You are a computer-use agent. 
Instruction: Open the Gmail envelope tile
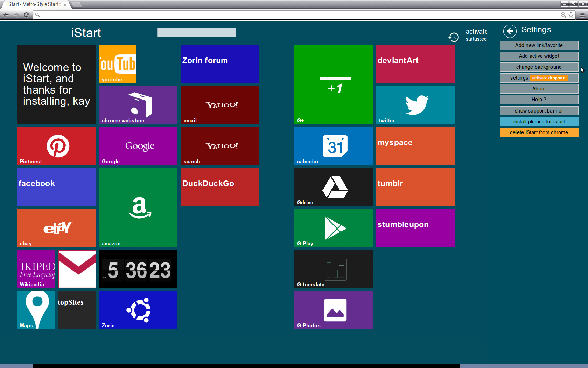[77, 269]
